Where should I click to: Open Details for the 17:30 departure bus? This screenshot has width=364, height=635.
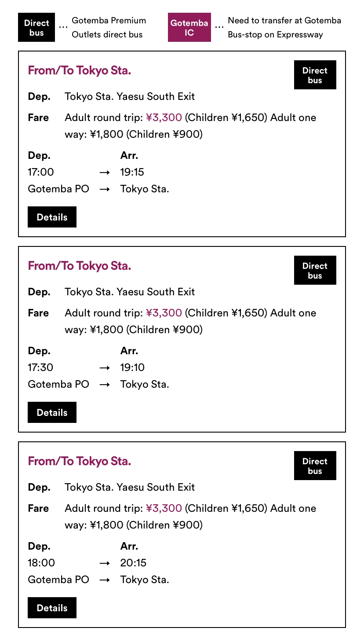click(52, 412)
